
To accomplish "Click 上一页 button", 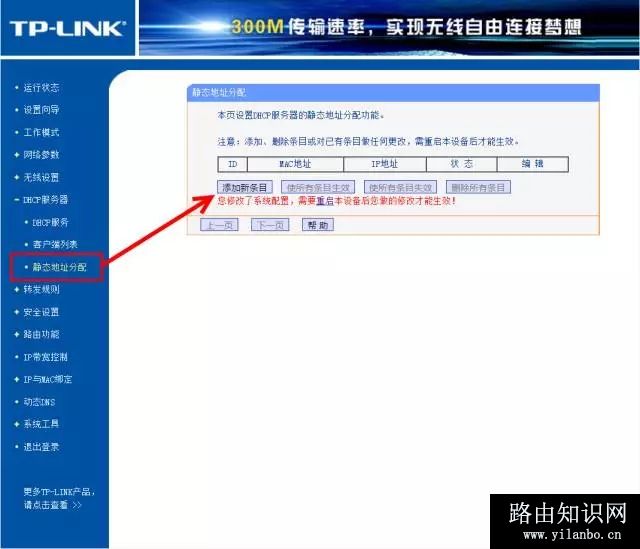I will pyautogui.click(x=219, y=225).
